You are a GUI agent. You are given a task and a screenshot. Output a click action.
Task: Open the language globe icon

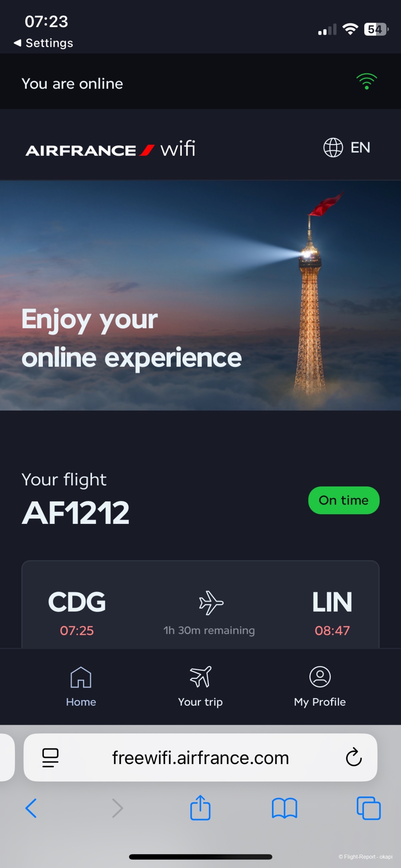point(333,148)
